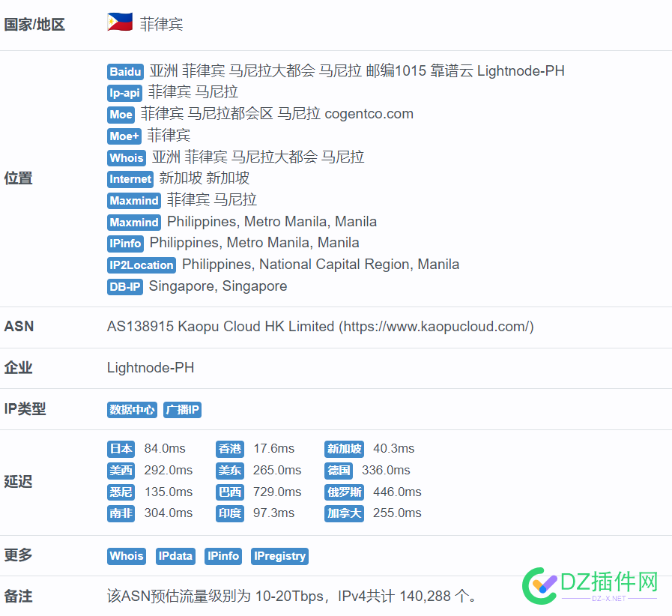Click the 备注 ASN traffic note text

point(291,597)
